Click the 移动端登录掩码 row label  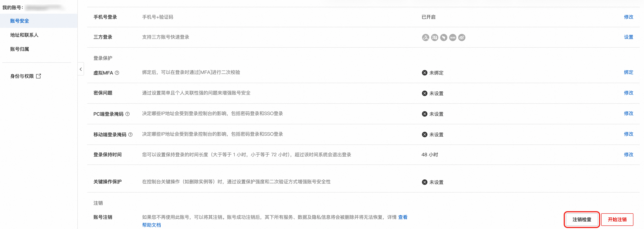tap(110, 135)
